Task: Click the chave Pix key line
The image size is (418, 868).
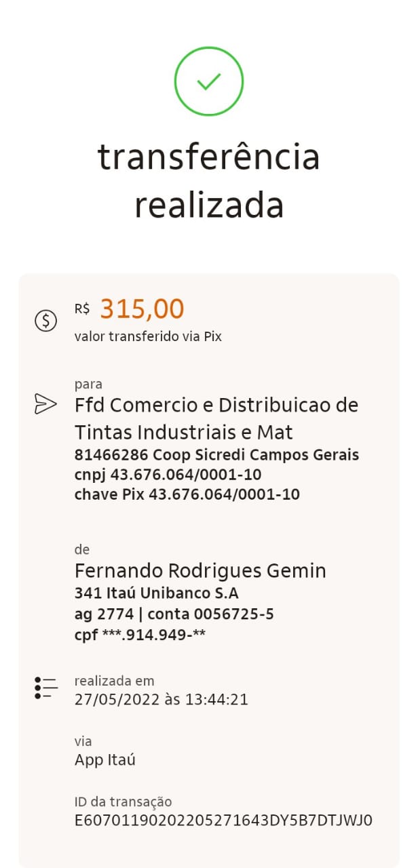Action: click(x=187, y=494)
